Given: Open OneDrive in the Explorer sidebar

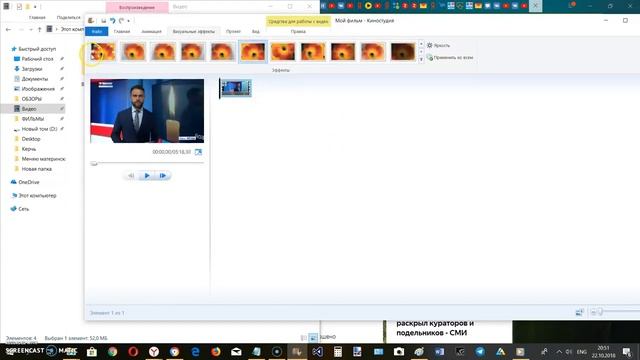Looking at the screenshot, I should pyautogui.click(x=29, y=182).
